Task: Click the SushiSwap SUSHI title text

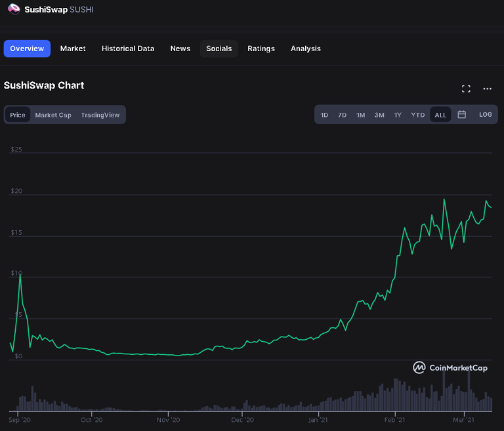Action: (x=59, y=10)
